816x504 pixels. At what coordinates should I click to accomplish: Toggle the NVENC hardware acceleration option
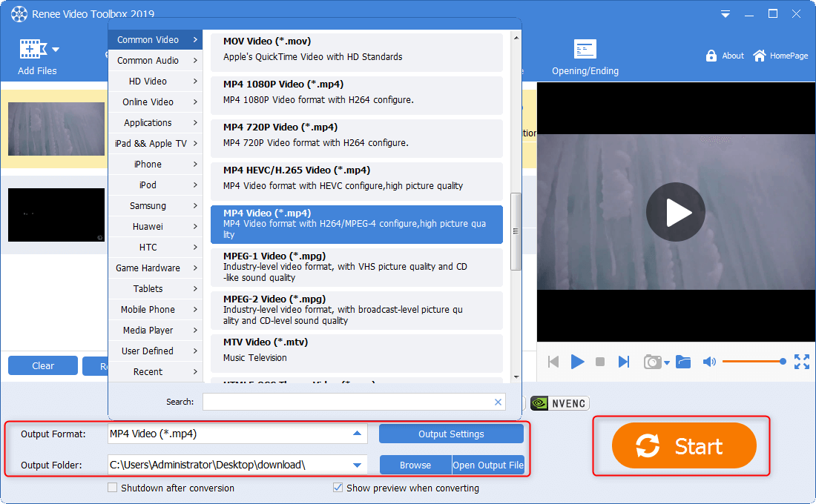[x=559, y=403]
